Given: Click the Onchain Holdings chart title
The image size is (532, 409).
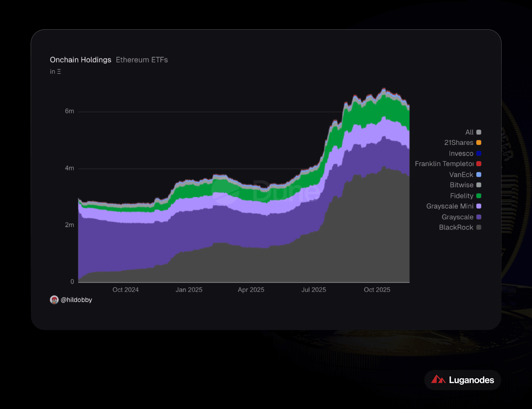Looking at the screenshot, I should [80, 60].
